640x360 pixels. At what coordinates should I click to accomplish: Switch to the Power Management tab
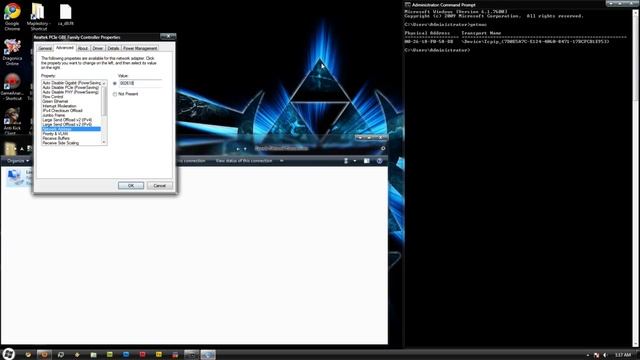[140, 48]
